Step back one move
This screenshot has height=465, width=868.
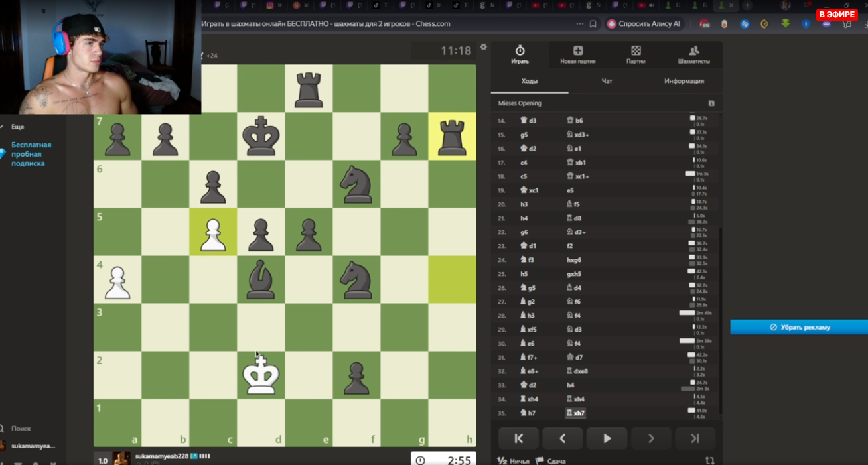(563, 438)
